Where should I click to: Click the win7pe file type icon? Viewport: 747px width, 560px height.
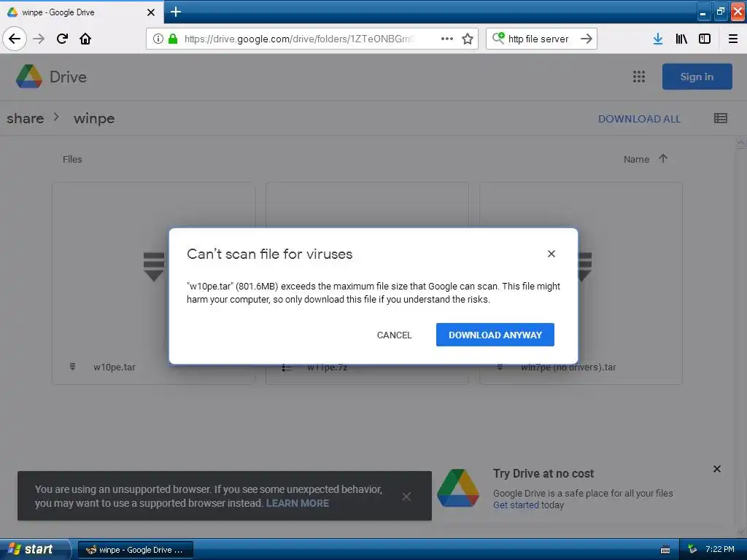tap(500, 367)
